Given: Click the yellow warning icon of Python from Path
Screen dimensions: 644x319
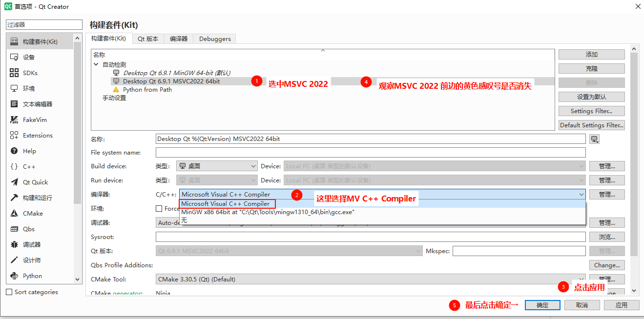Looking at the screenshot, I should (116, 90).
